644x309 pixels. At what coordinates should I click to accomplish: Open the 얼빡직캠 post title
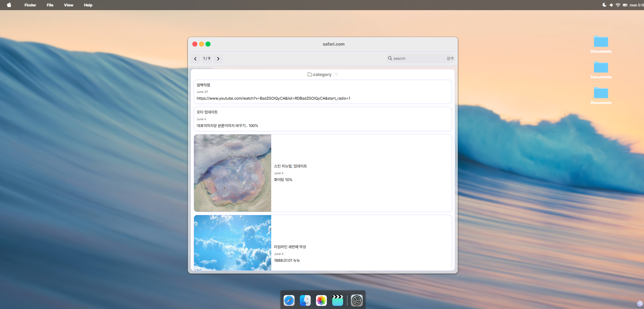pyautogui.click(x=203, y=85)
